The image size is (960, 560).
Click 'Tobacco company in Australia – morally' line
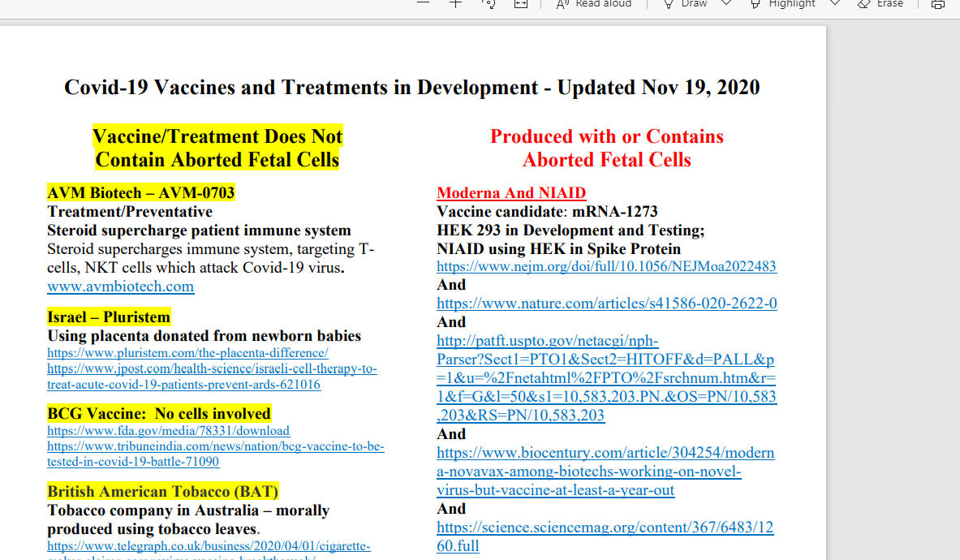[188, 510]
